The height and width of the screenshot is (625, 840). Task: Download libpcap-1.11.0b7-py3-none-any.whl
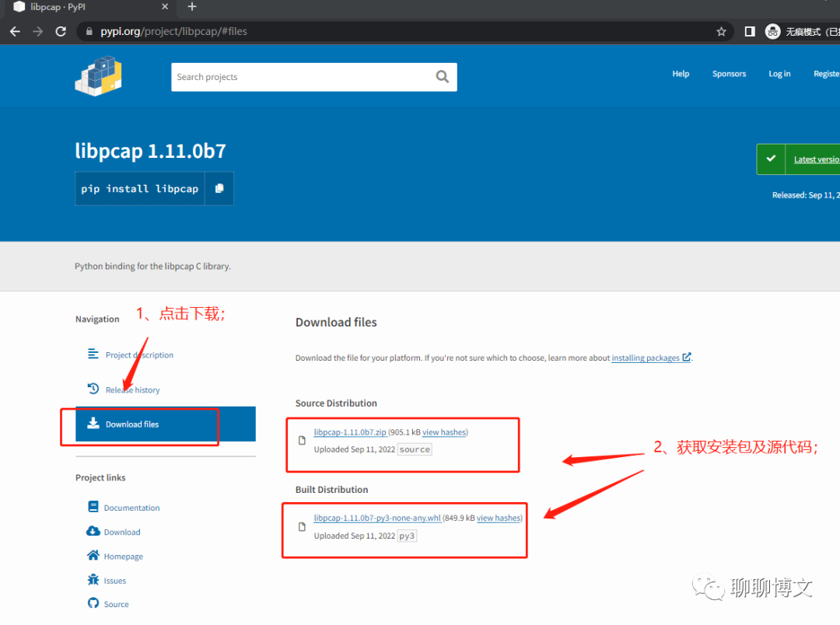376,517
